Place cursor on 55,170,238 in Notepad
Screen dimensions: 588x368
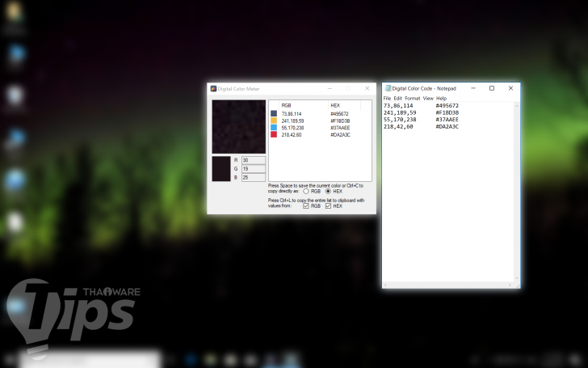point(400,120)
